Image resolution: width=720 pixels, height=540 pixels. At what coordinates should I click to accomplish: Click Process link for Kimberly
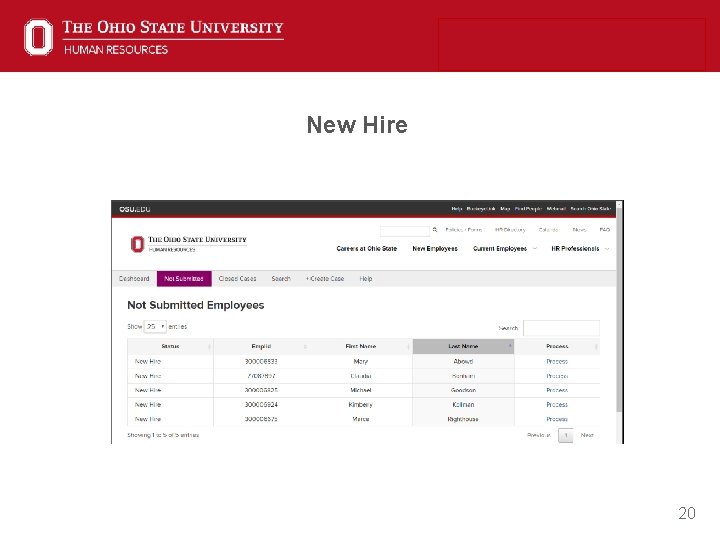click(557, 405)
